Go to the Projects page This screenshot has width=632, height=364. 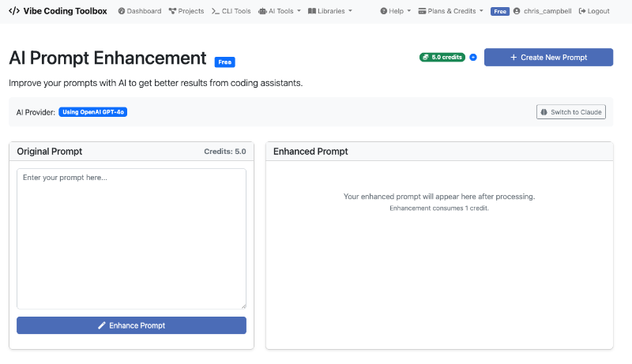click(186, 11)
